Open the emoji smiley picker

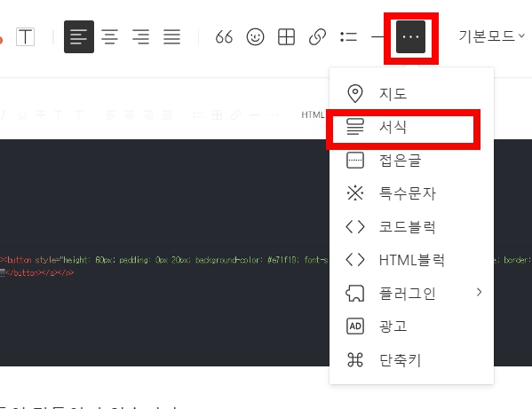pyautogui.click(x=255, y=36)
